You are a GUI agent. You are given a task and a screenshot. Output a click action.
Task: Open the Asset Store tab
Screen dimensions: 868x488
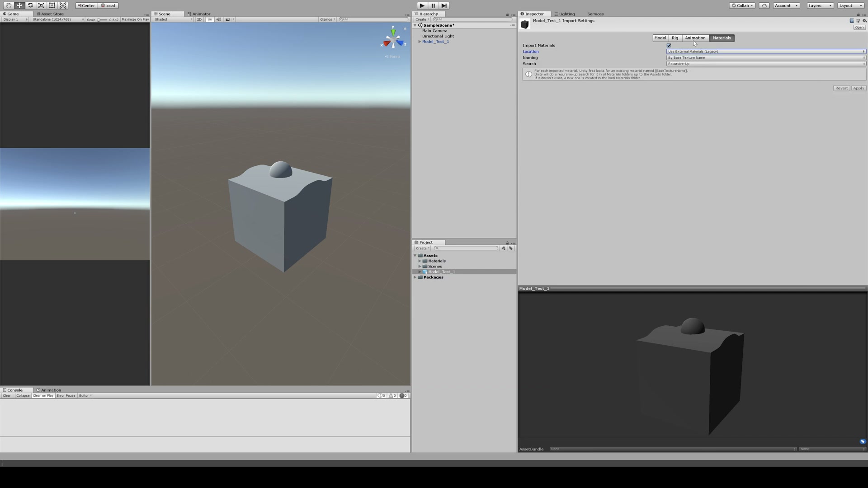pyautogui.click(x=50, y=14)
